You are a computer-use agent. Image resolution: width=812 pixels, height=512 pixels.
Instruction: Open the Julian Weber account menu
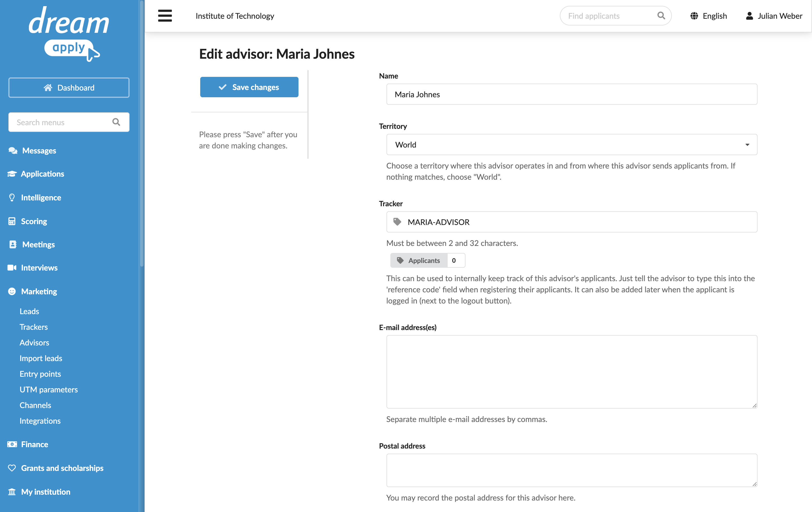tap(773, 16)
